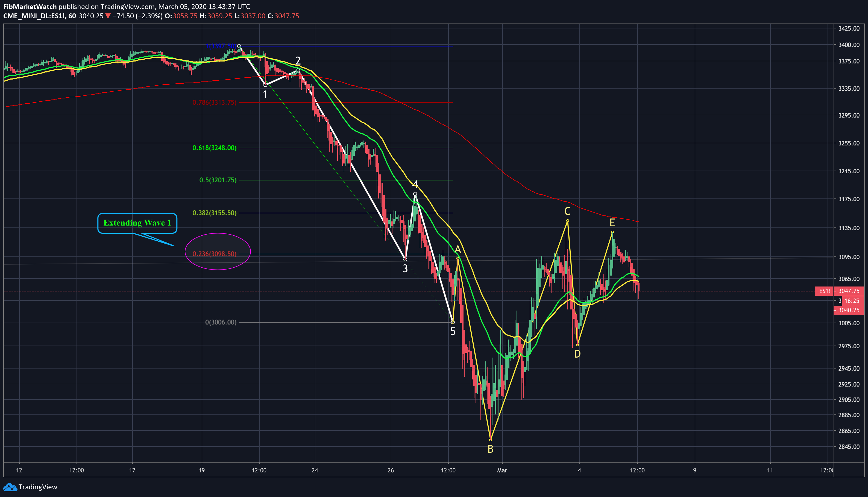Select the yellow wave B label
Viewport: 868px width, 497px height.
tap(490, 449)
